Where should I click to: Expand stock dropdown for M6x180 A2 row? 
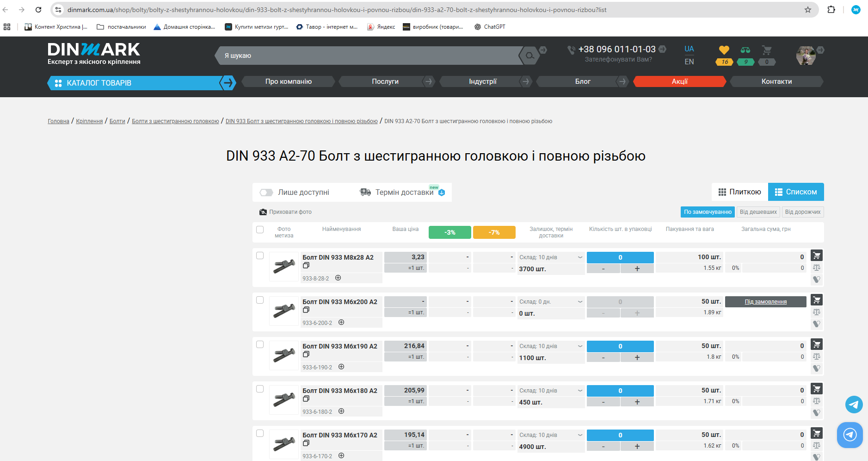click(580, 391)
